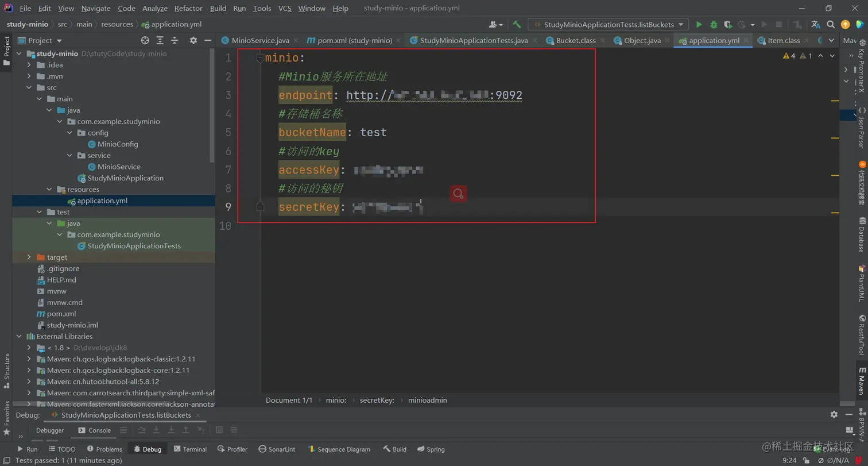The image size is (868, 466).
Task: Expand the .idea folder
Action: (29, 65)
